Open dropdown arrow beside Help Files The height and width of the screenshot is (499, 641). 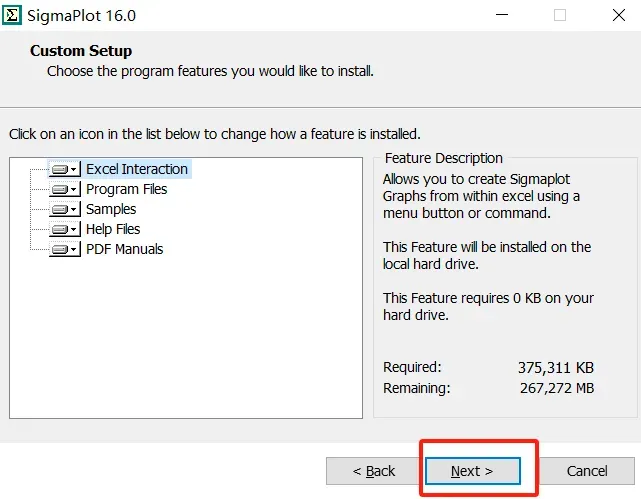click(x=74, y=229)
